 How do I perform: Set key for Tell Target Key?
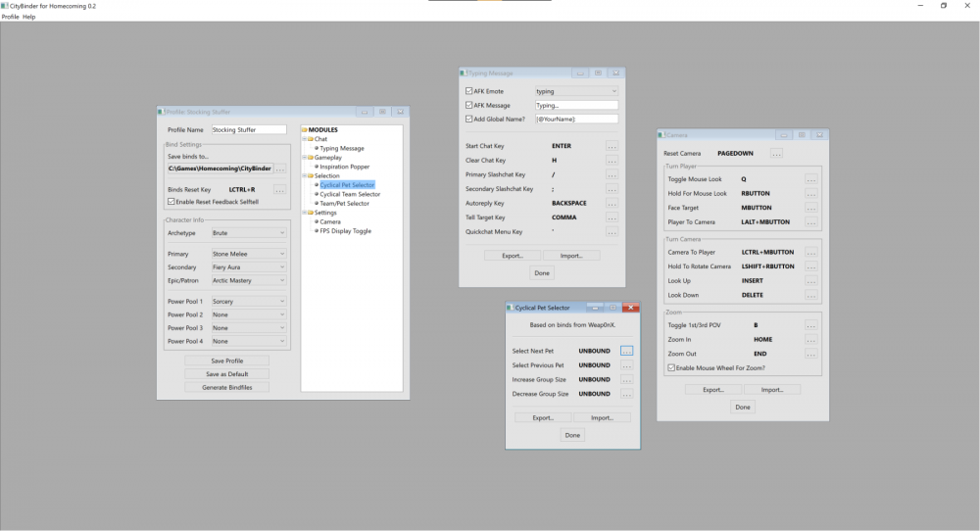pos(612,217)
